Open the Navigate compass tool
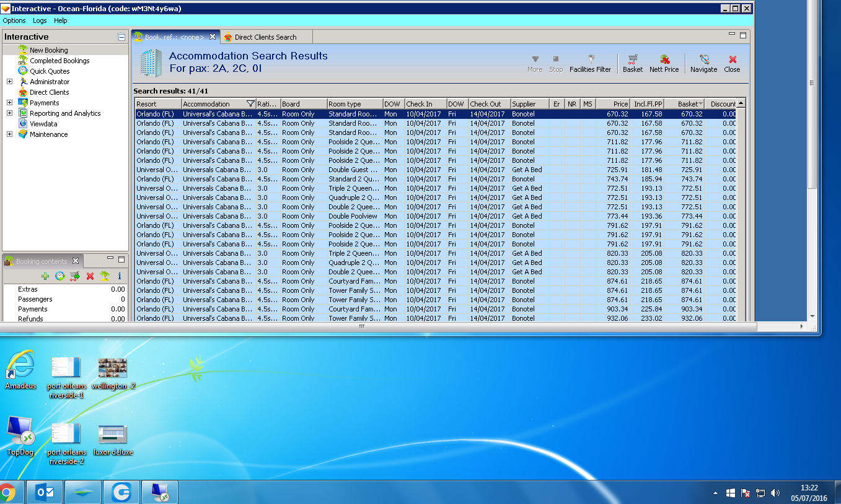This screenshot has height=504, width=841. [x=703, y=63]
